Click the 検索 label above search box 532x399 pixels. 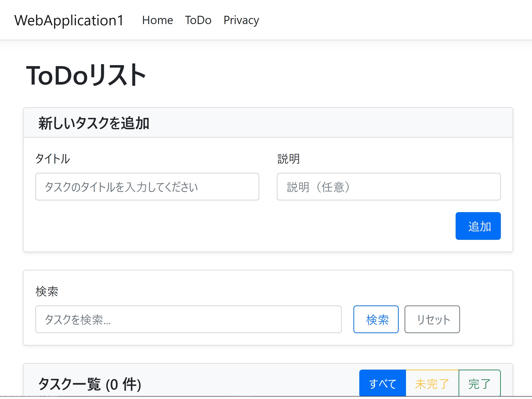[x=47, y=291]
